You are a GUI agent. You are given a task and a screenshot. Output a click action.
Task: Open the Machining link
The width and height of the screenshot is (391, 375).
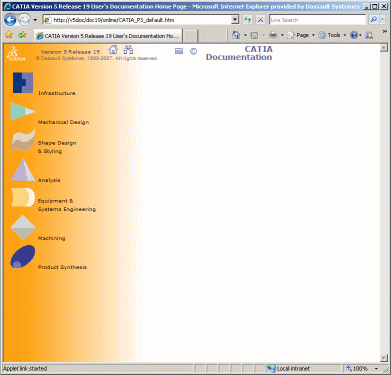point(51,238)
